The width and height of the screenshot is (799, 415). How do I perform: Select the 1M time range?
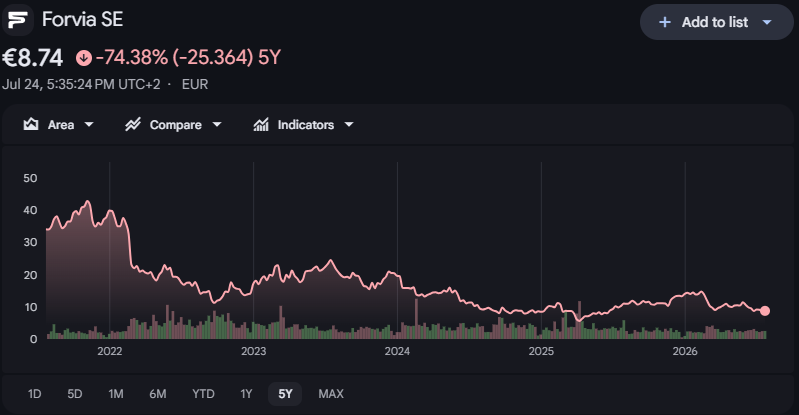(116, 394)
